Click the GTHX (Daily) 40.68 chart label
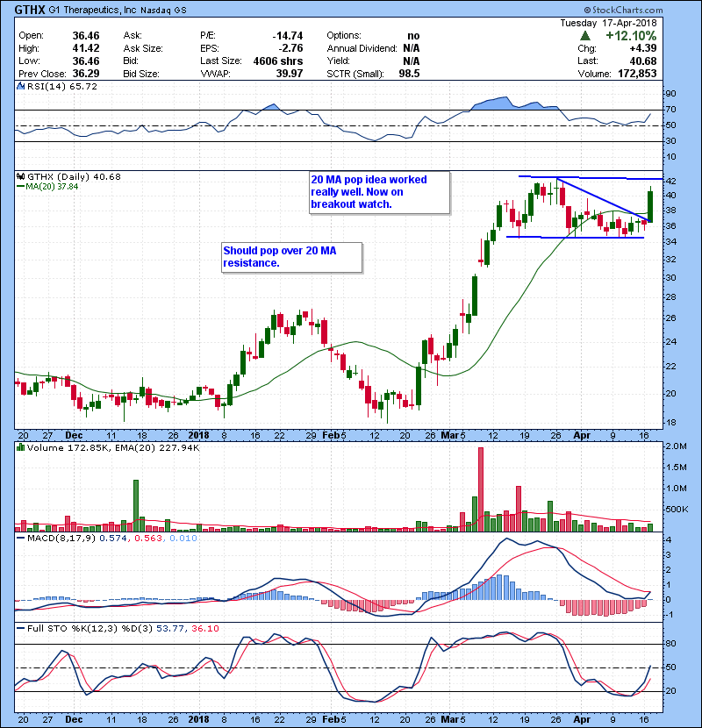Image resolution: width=702 pixels, height=728 pixels. (x=74, y=176)
